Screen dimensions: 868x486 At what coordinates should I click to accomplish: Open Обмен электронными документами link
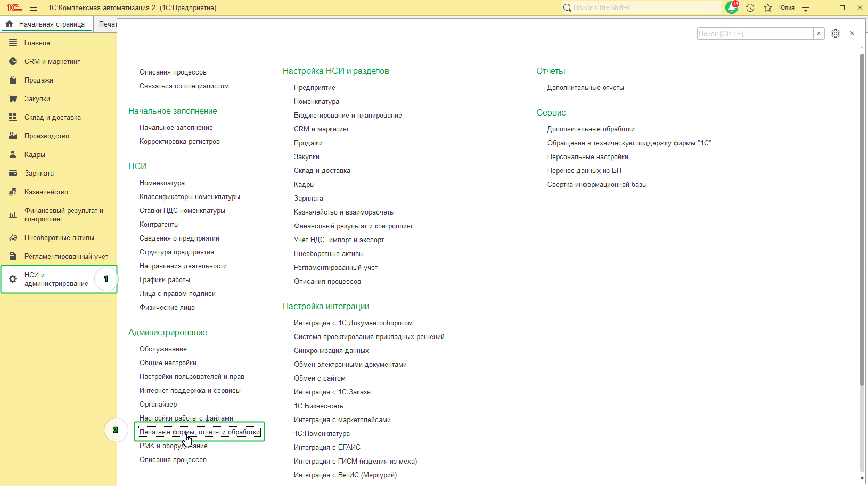(350, 364)
